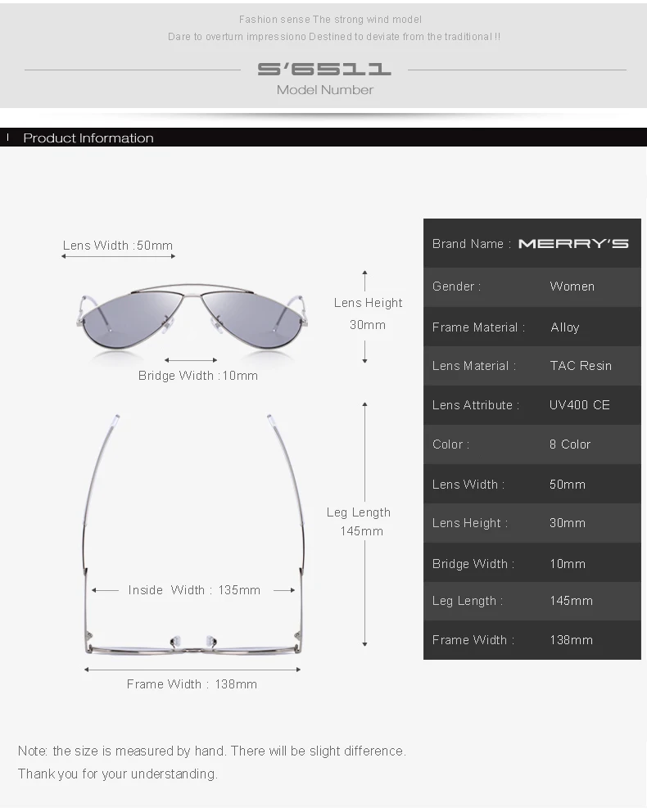Click the 'Alloy' frame material value
This screenshot has width=647, height=812.
coord(564,327)
